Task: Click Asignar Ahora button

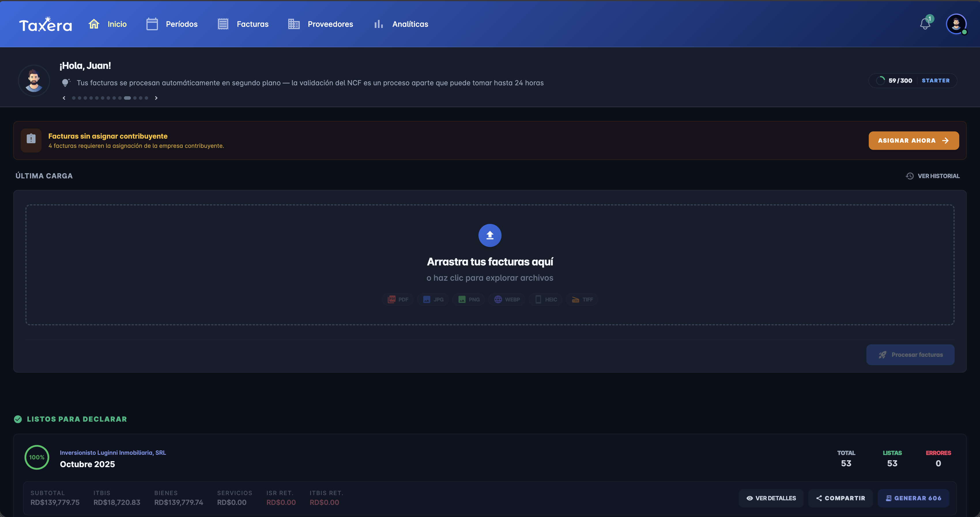Action: (x=913, y=140)
